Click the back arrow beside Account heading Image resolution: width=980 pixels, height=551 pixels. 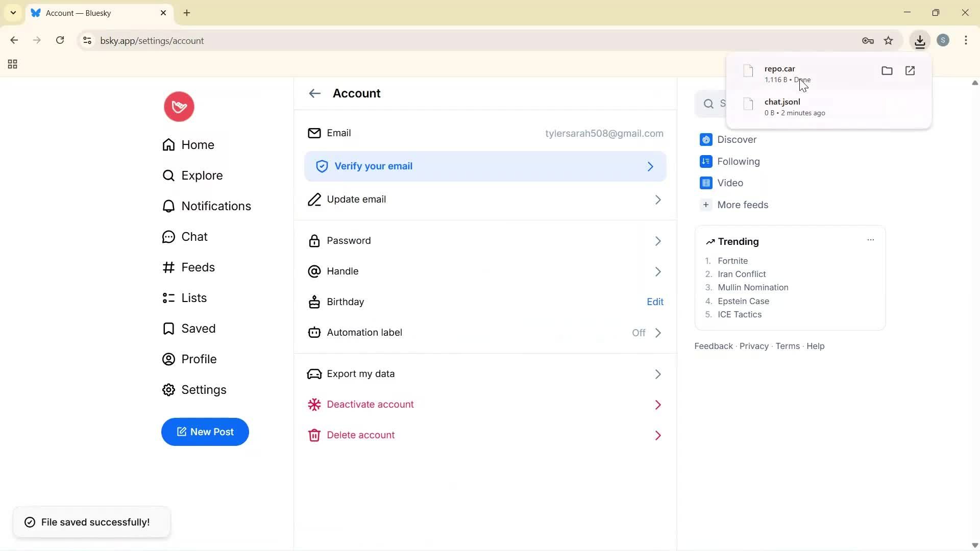pyautogui.click(x=314, y=93)
